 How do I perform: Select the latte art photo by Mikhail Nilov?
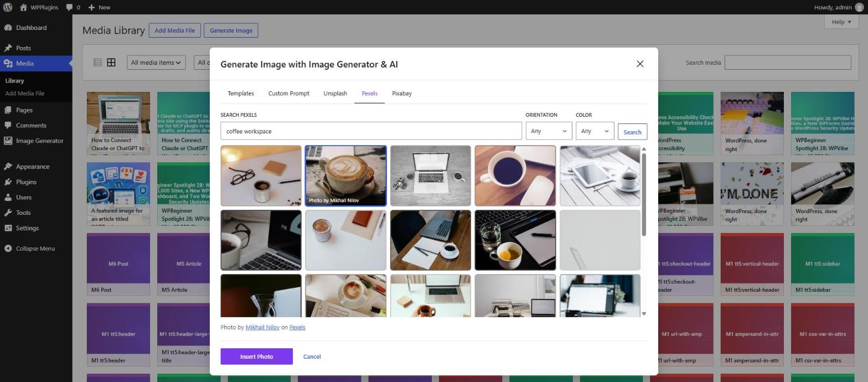[345, 175]
